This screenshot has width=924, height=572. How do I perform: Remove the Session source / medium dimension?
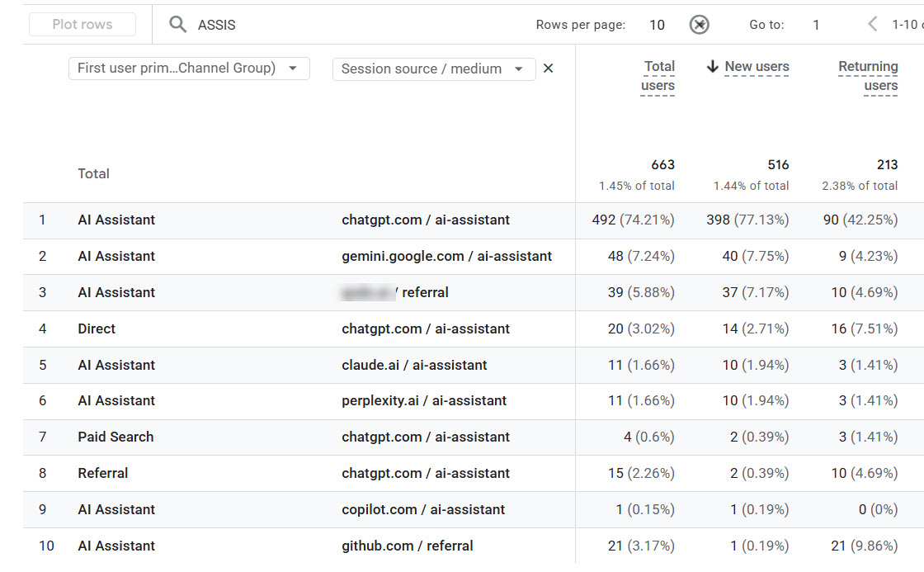[548, 69]
